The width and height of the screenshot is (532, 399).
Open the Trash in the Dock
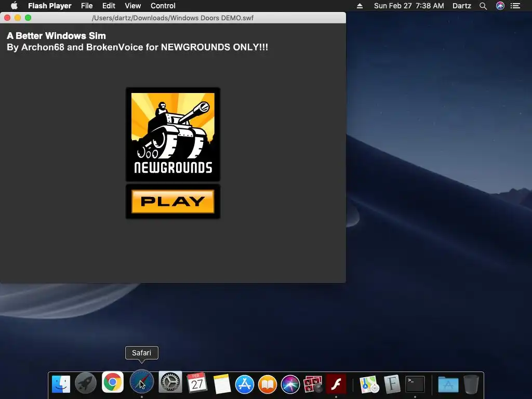point(471,384)
